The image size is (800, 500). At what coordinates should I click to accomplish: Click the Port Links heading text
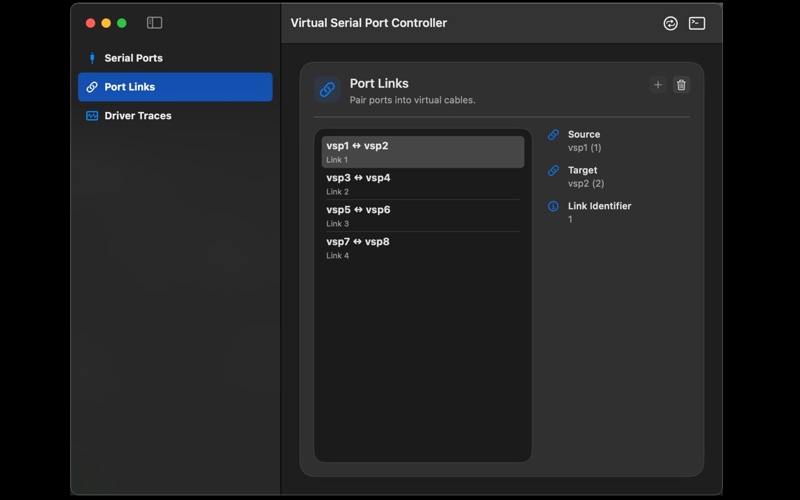pos(379,83)
